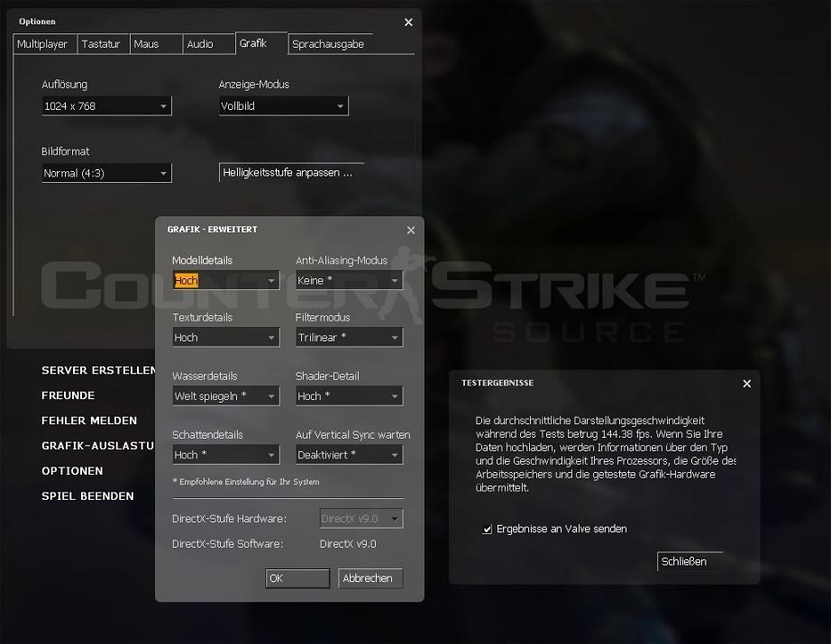Select the Maus tab

pos(155,44)
